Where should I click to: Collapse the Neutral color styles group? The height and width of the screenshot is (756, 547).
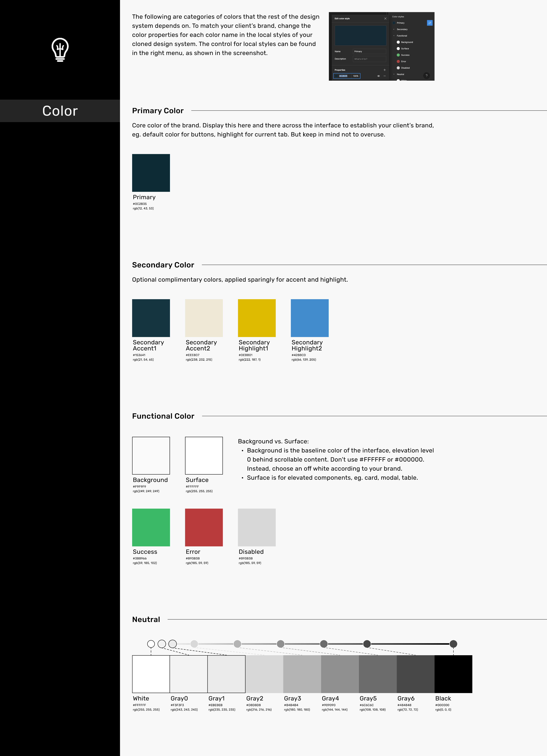[394, 74]
